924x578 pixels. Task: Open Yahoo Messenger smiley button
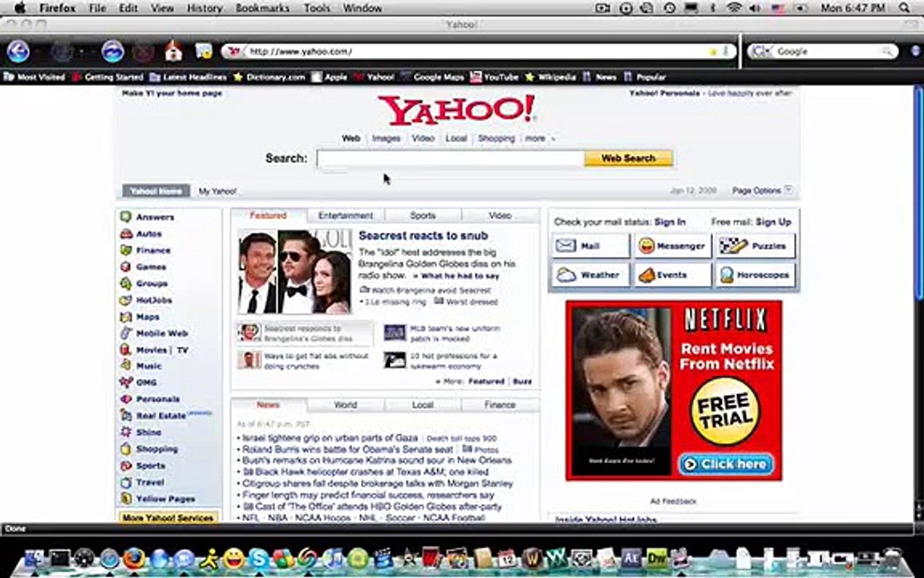(x=672, y=246)
